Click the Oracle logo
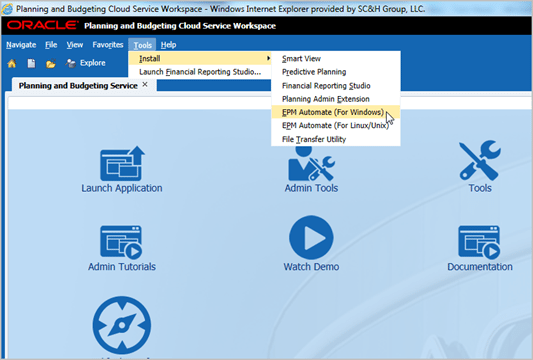Viewport: 533px width, 360px height. pyautogui.click(x=42, y=25)
